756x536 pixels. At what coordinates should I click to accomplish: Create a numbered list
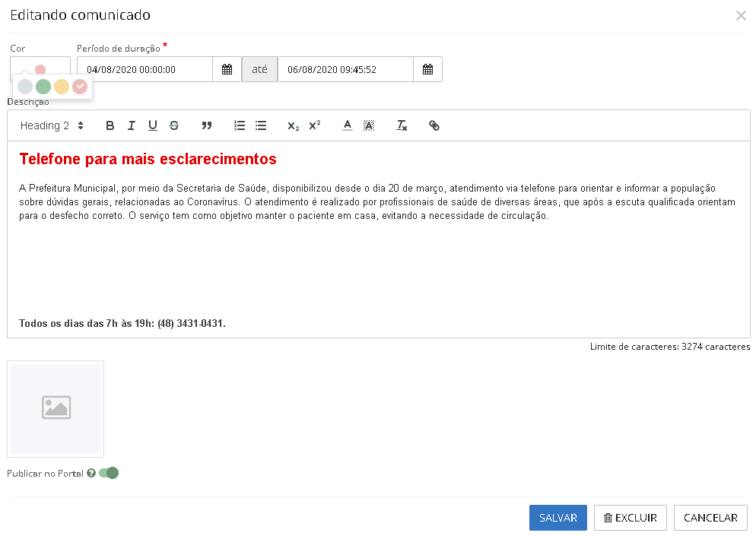tap(240, 125)
